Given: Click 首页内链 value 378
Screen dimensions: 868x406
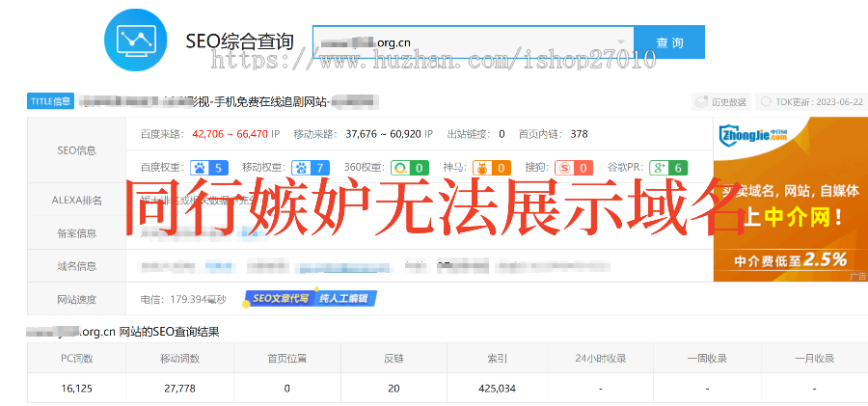Looking at the screenshot, I should 579,133.
